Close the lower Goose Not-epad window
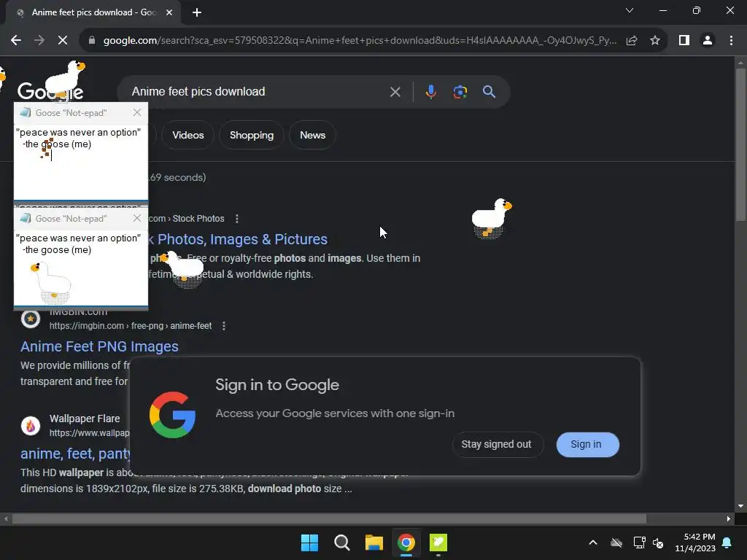Viewport: 747px width, 560px height. (x=137, y=218)
